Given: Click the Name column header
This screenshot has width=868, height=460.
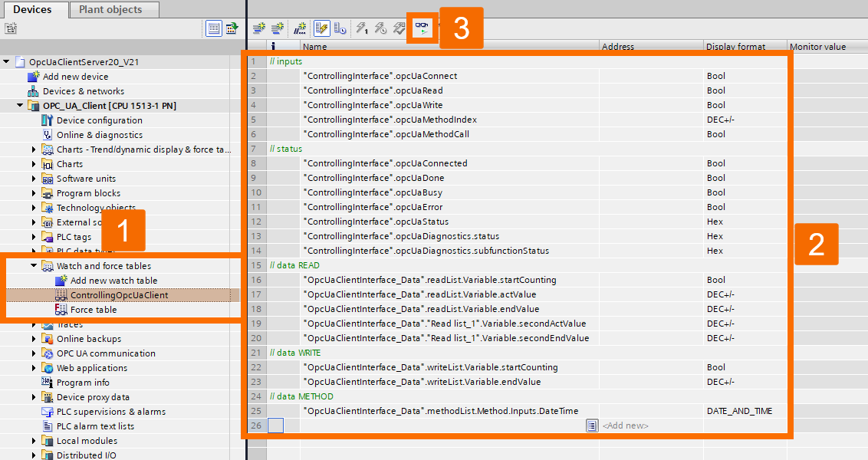Looking at the screenshot, I should [449, 47].
